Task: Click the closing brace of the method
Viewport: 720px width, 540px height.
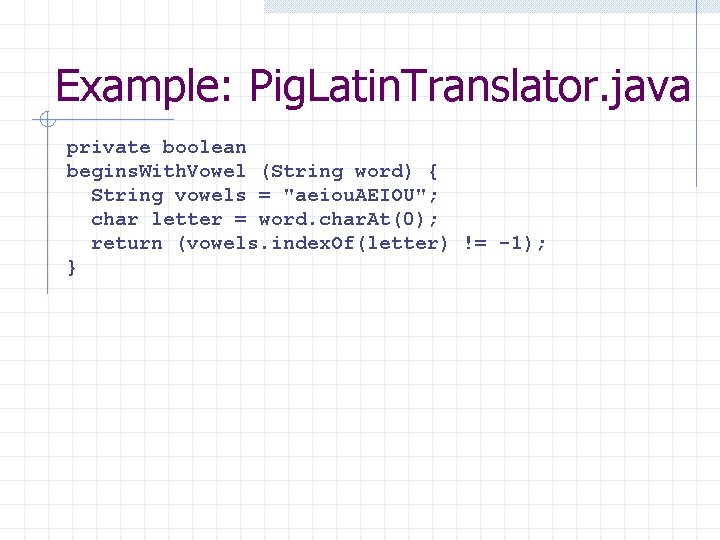Action: point(72,267)
